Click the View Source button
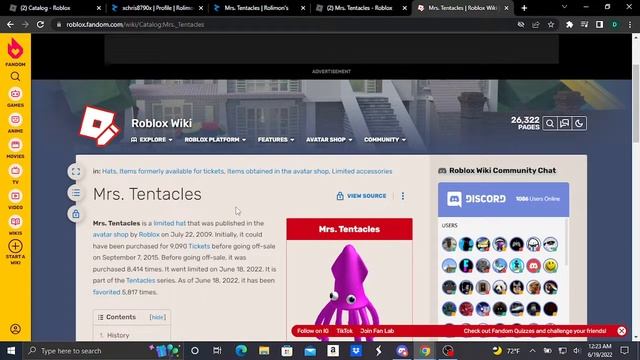Screen dimensions: 640x360 pos(361,196)
